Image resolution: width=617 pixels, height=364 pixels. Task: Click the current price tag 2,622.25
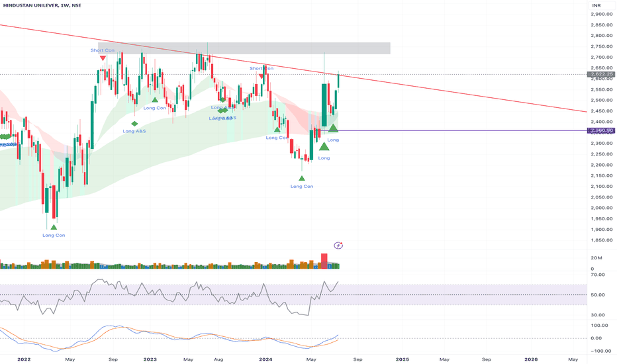[x=600, y=74]
